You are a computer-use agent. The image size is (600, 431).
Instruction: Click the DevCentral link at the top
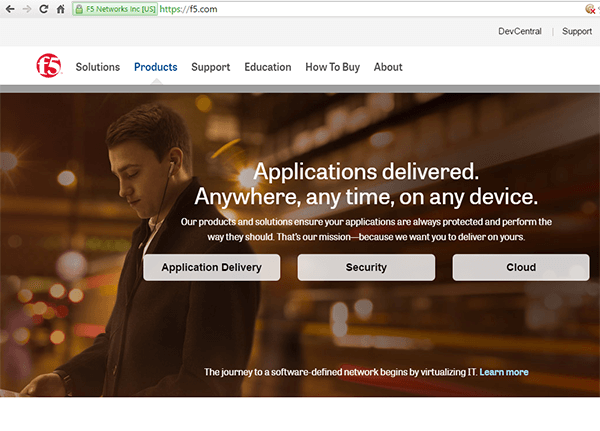click(x=519, y=31)
